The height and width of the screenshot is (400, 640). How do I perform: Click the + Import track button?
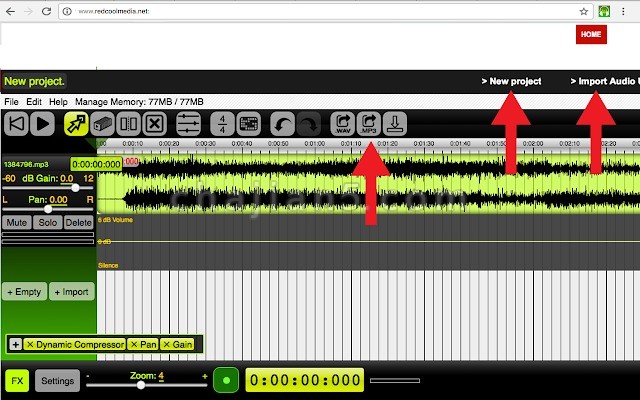[x=71, y=292]
